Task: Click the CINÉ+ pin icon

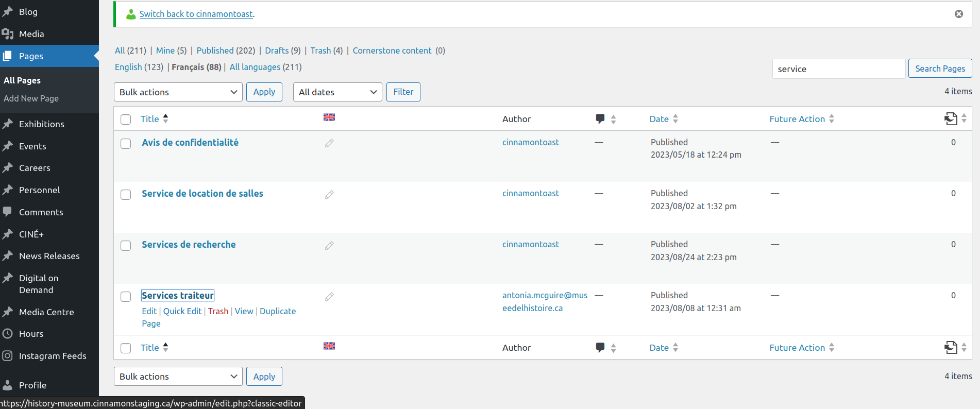Action: pyautogui.click(x=8, y=234)
